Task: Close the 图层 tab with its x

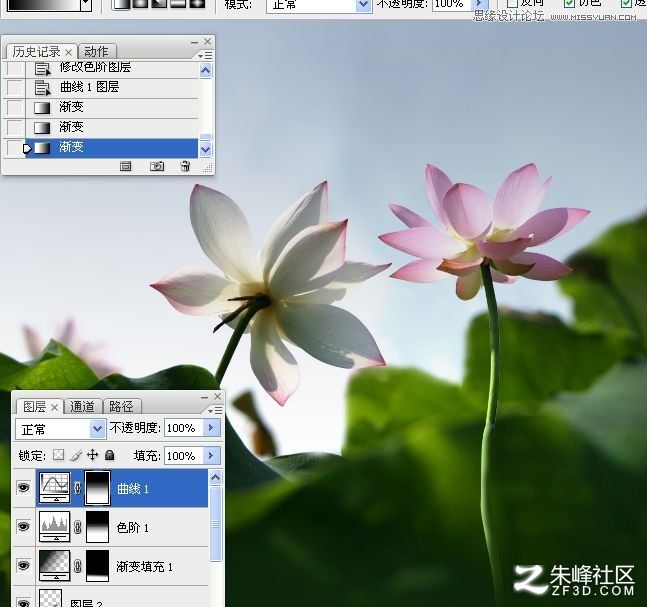Action: point(54,407)
